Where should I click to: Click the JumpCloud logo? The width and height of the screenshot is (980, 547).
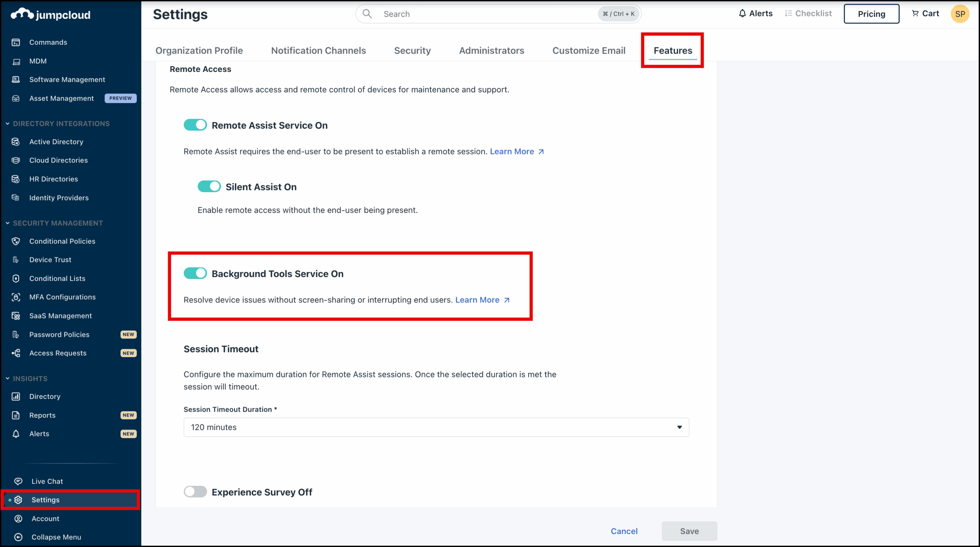(51, 15)
